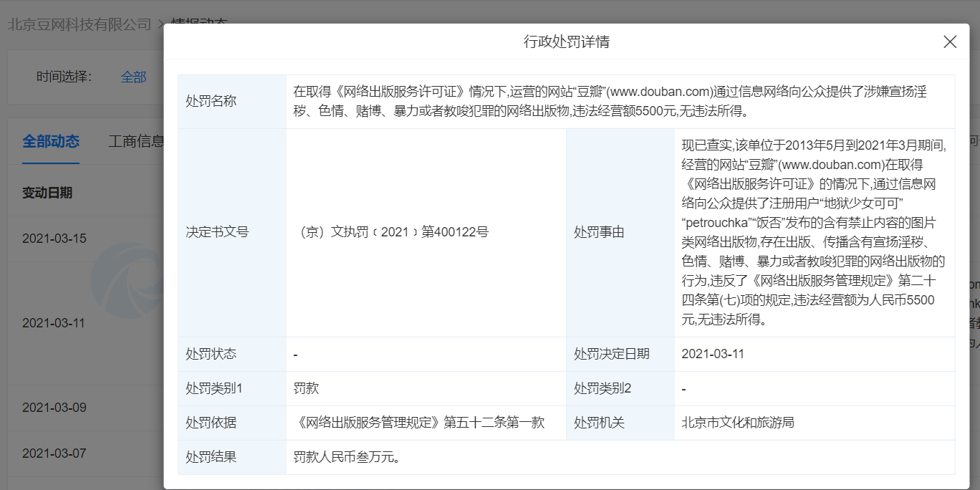Click the 北京市文化和旅游局 authority value
The width and height of the screenshot is (980, 490).
tap(738, 423)
